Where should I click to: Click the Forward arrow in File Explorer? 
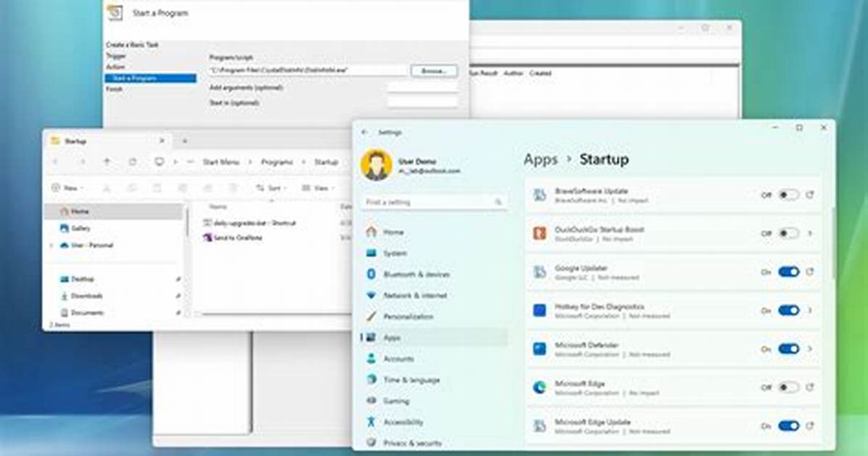(82, 162)
